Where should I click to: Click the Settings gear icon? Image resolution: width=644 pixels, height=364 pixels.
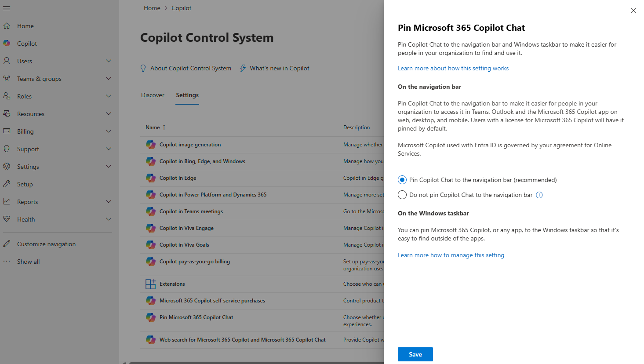(7, 167)
